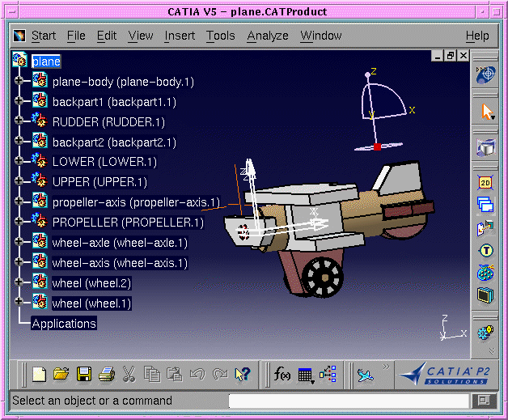
Task: Open the Formula f(x) tool
Action: (282, 374)
